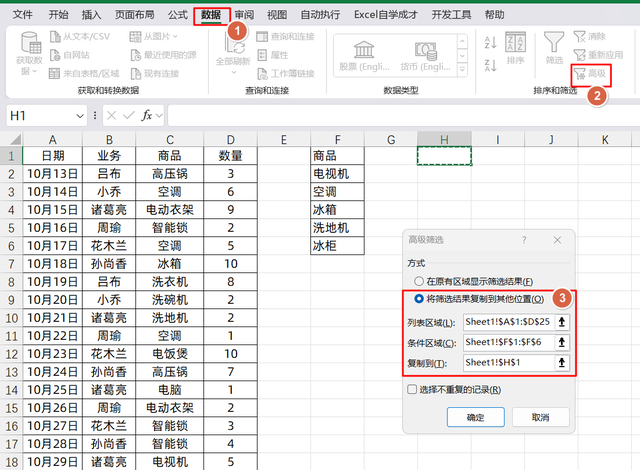Collapse dialog via 条件区域 range picker arrow
Viewport: 640px width, 470px height.
562,342
